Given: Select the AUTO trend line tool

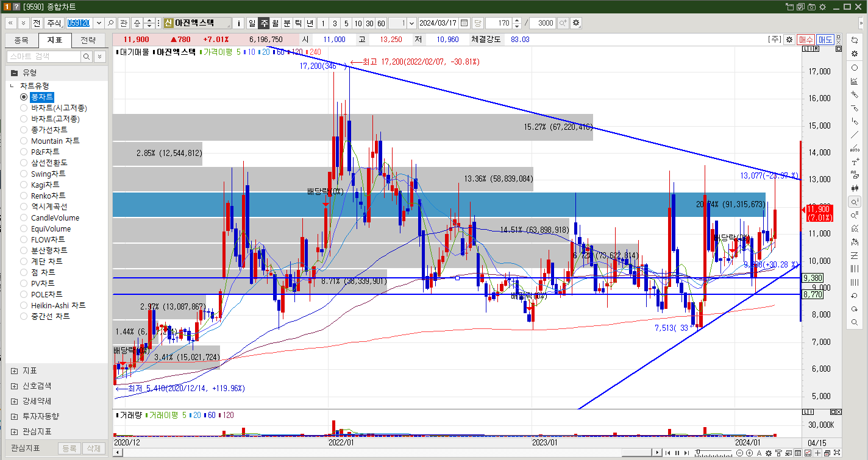Looking at the screenshot, I should coord(855,148).
